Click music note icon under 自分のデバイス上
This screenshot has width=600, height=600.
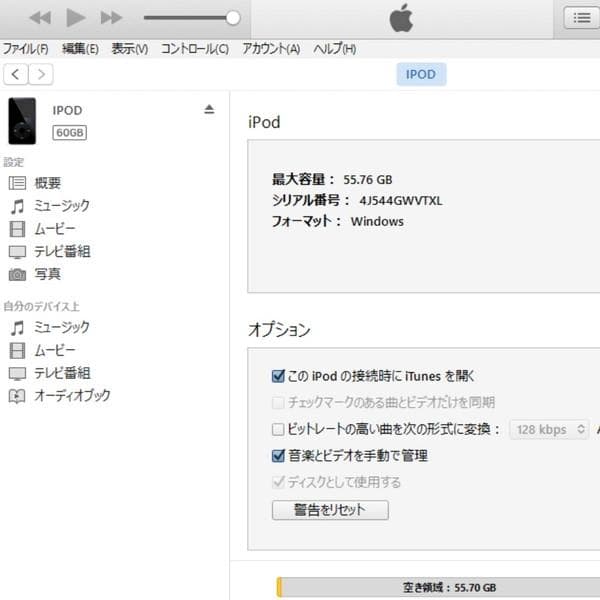[x=17, y=328]
